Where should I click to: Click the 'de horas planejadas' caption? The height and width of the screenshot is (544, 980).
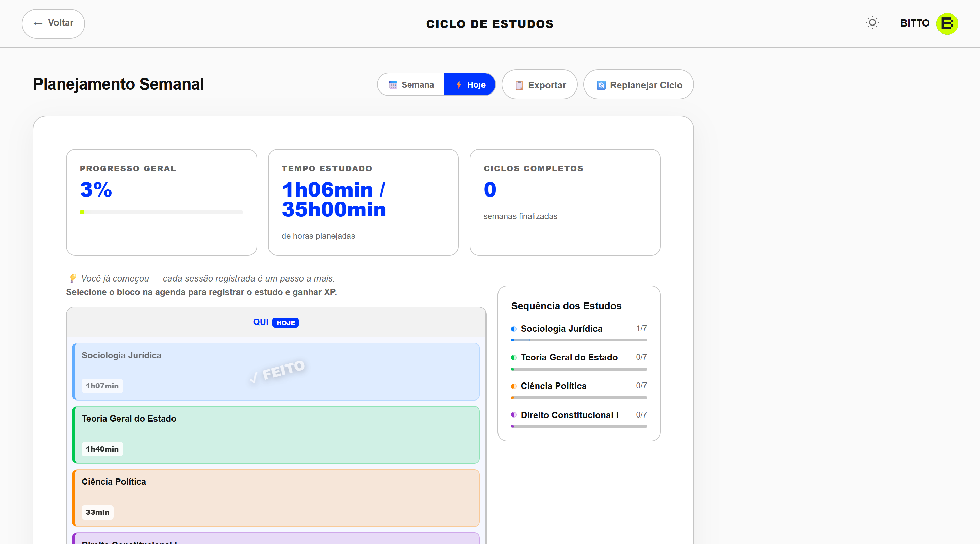[318, 236]
